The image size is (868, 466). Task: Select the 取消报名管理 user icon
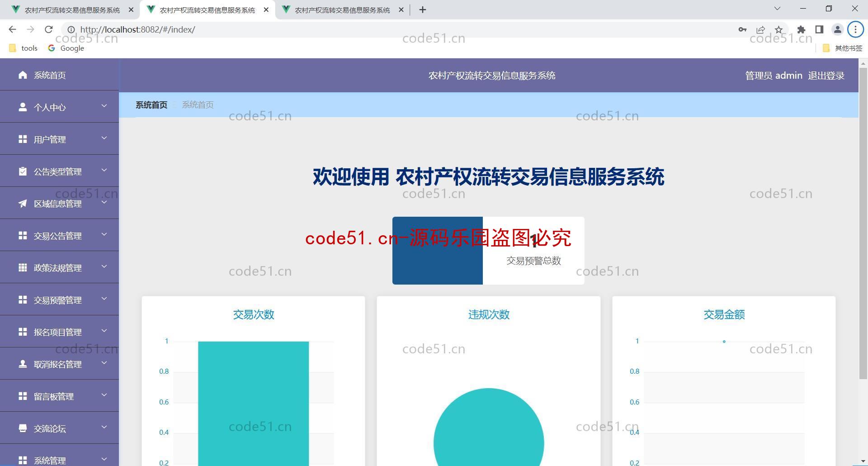pos(23,364)
